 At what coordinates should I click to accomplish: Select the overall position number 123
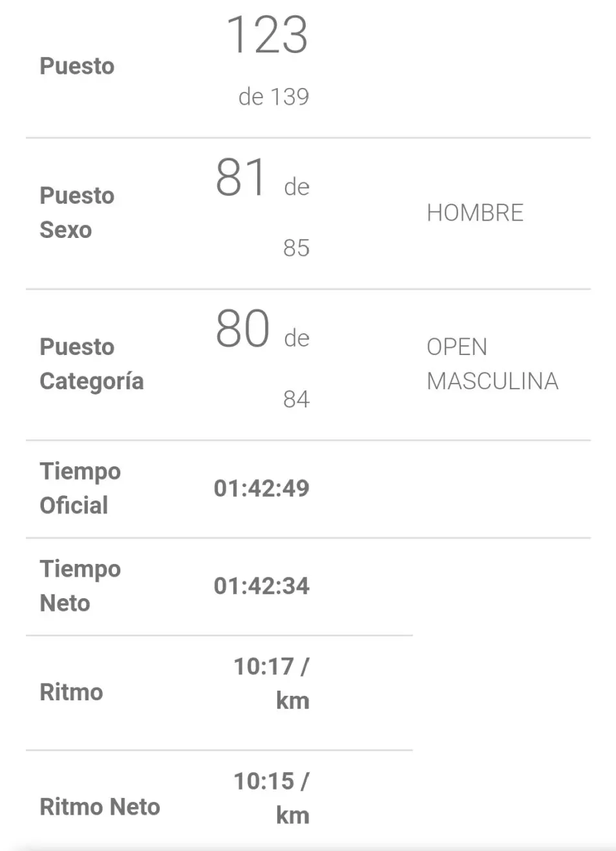[x=266, y=35]
